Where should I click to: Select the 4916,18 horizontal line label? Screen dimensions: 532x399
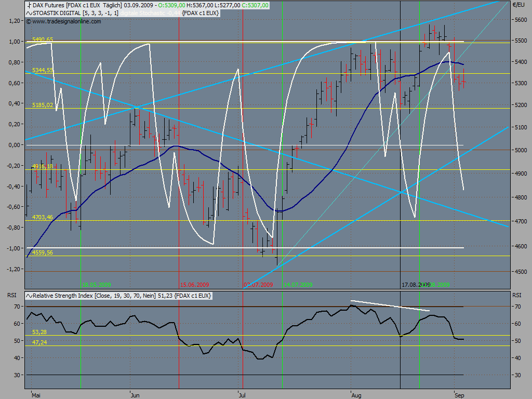pyautogui.click(x=43, y=166)
